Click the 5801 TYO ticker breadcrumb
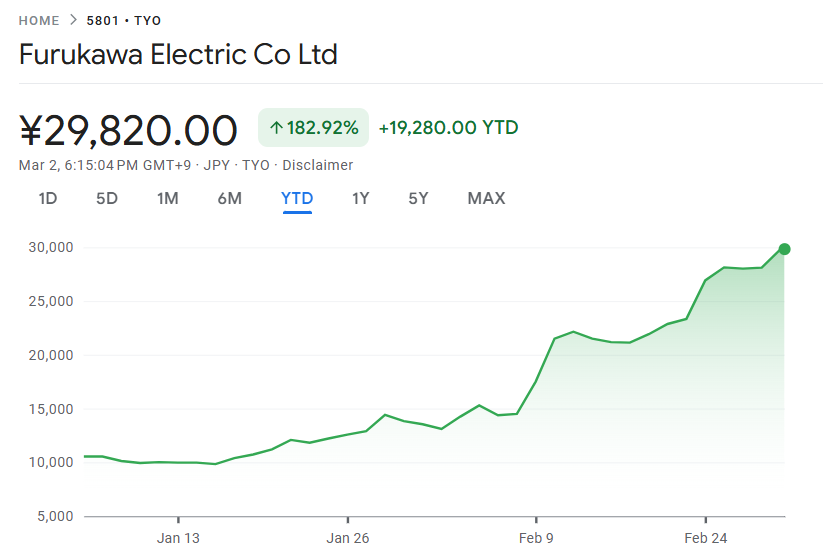 coord(124,20)
